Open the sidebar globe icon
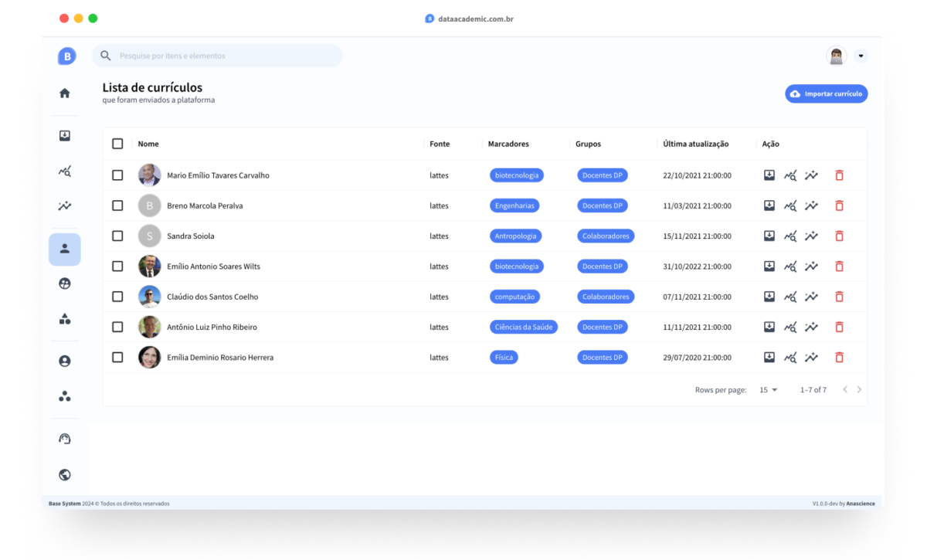The height and width of the screenshot is (560, 927). pyautogui.click(x=65, y=475)
